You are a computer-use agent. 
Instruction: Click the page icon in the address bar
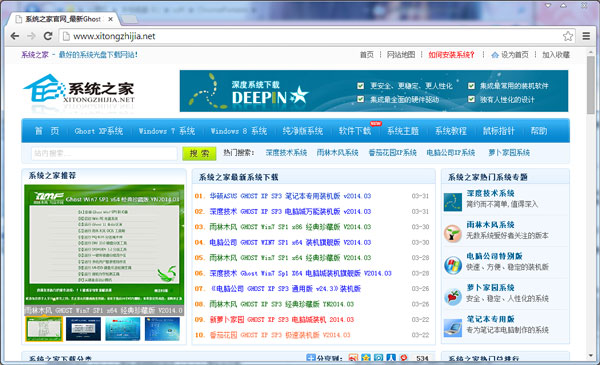66,36
